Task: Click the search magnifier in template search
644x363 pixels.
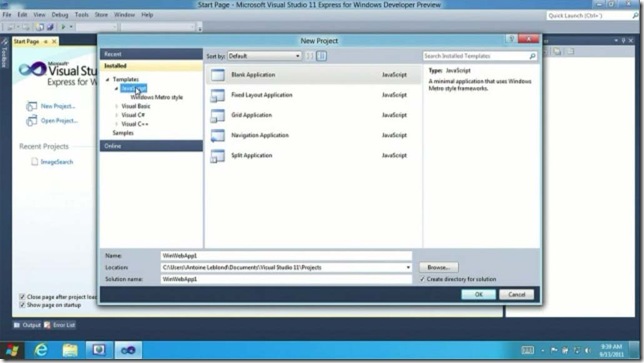Action: [x=532, y=56]
